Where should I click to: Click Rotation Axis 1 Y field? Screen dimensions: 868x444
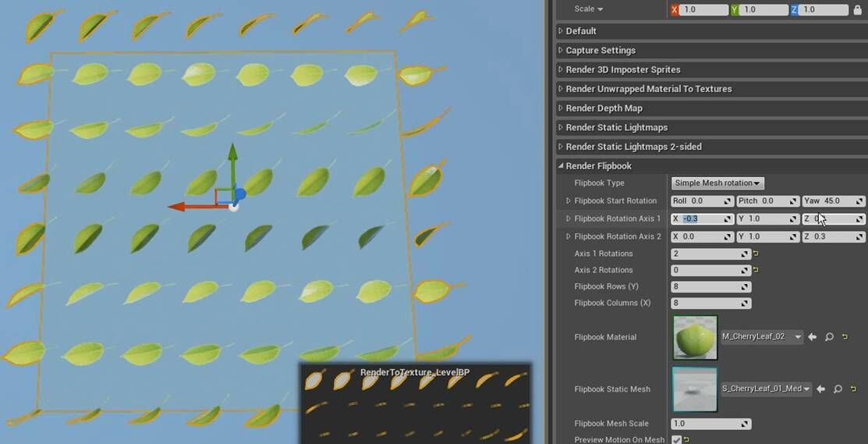768,218
